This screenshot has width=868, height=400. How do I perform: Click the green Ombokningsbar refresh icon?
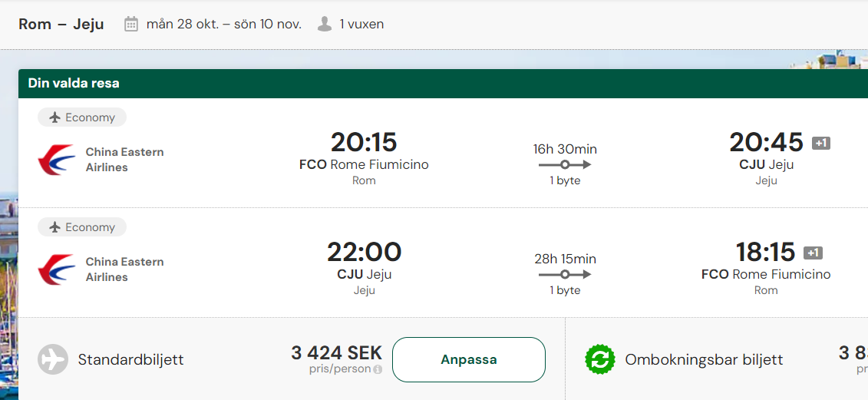tap(600, 359)
